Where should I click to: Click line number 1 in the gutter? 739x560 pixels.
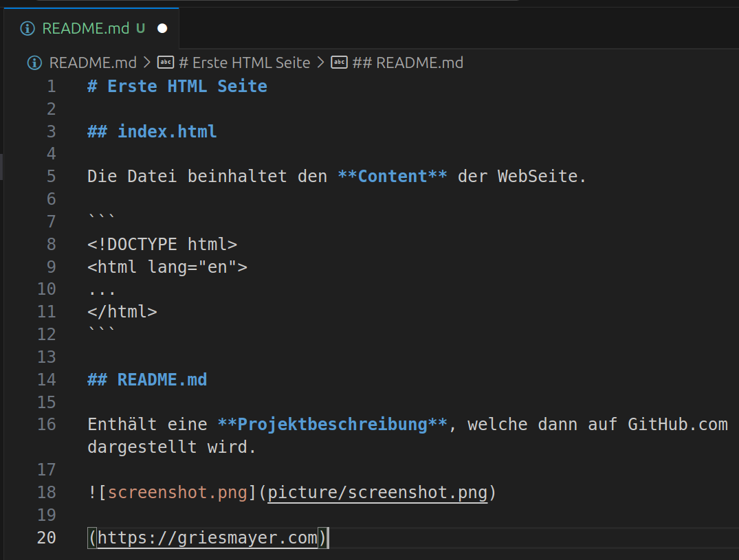(x=51, y=86)
